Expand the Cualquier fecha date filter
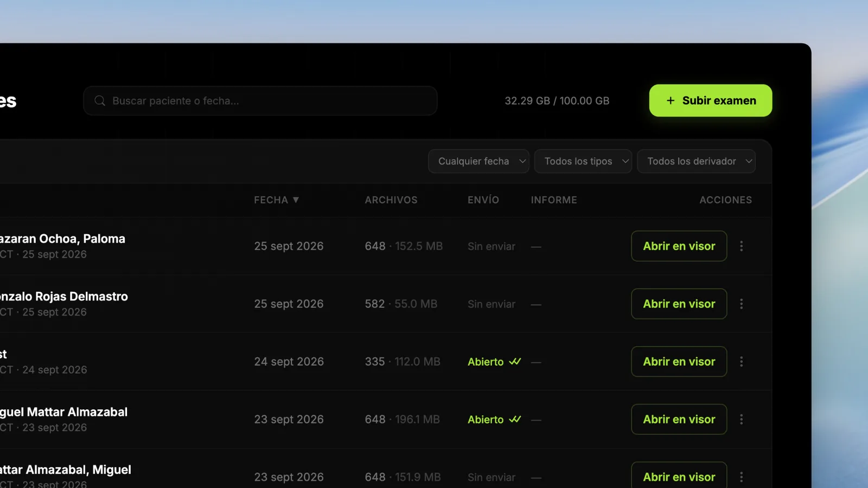Viewport: 868px width, 488px height. point(478,162)
